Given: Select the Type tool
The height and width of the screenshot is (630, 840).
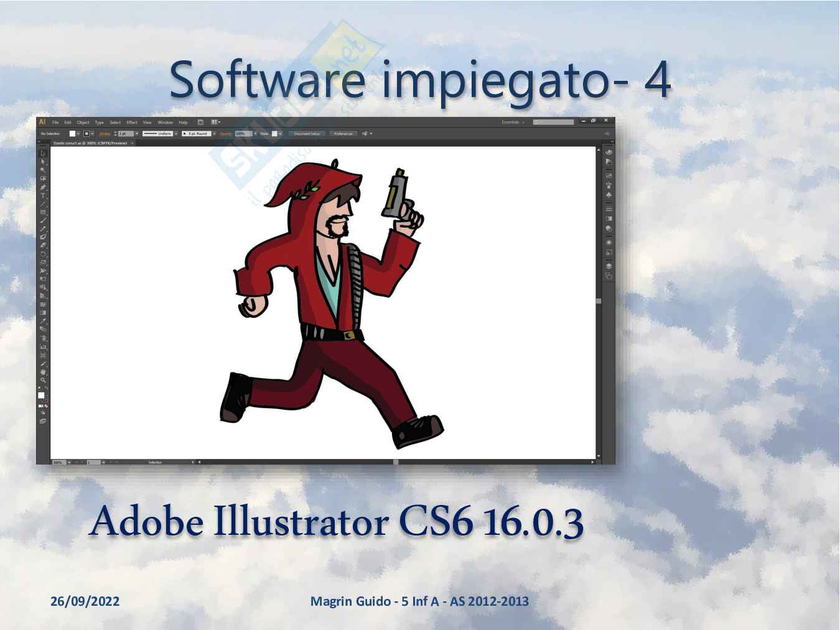Looking at the screenshot, I should click(x=43, y=195).
